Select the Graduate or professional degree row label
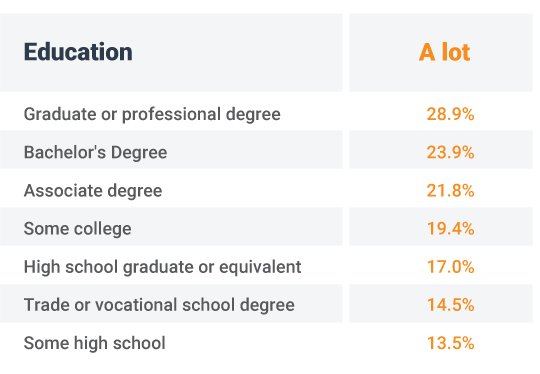 (x=152, y=115)
